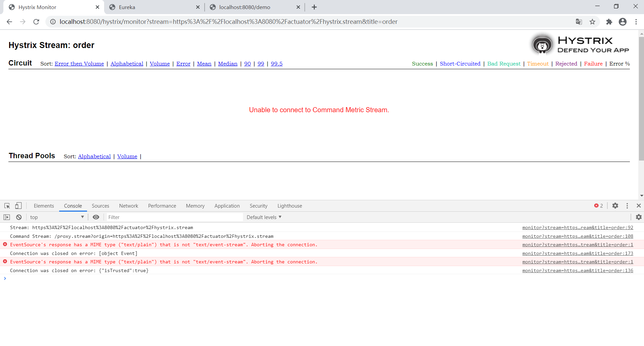Screen dimensions: 644x346
Task: Sort circuits by Volume
Action: tap(160, 64)
